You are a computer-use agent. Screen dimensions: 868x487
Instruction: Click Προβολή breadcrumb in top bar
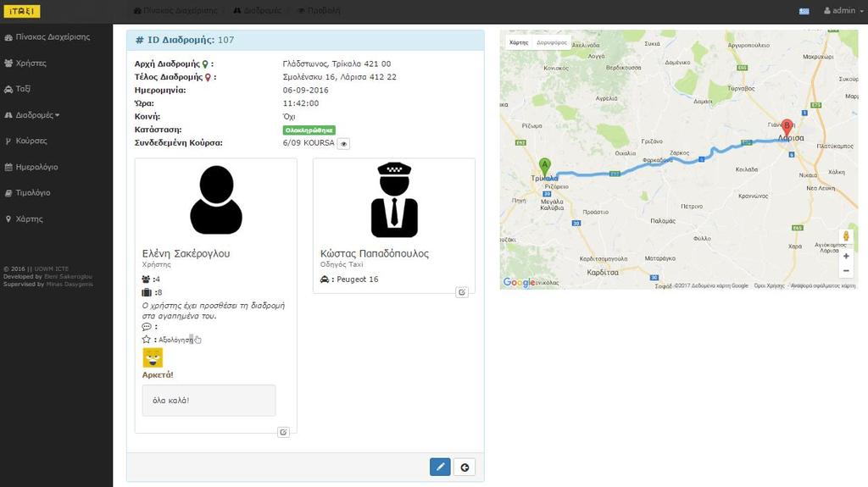[320, 10]
